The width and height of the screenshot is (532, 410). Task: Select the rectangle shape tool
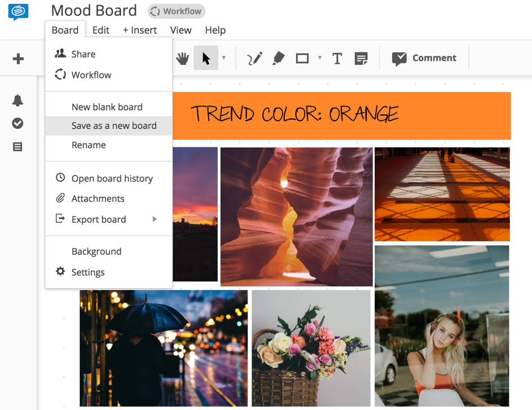pos(302,59)
